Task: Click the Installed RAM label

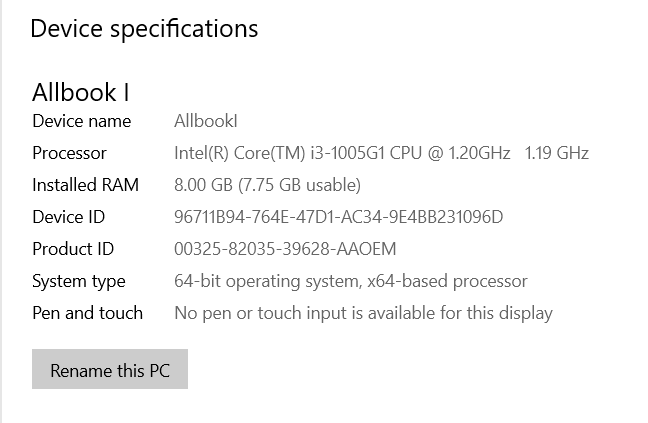Action: pos(85,185)
